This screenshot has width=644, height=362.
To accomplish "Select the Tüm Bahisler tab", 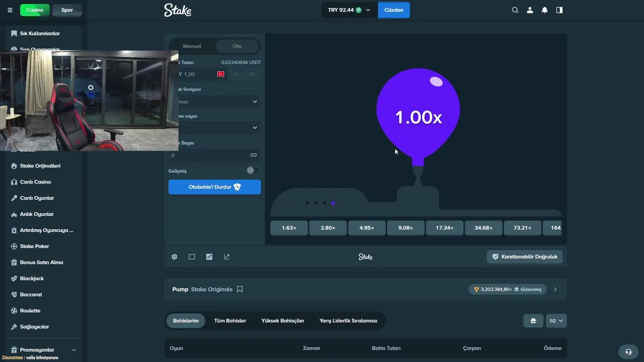I will [230, 320].
